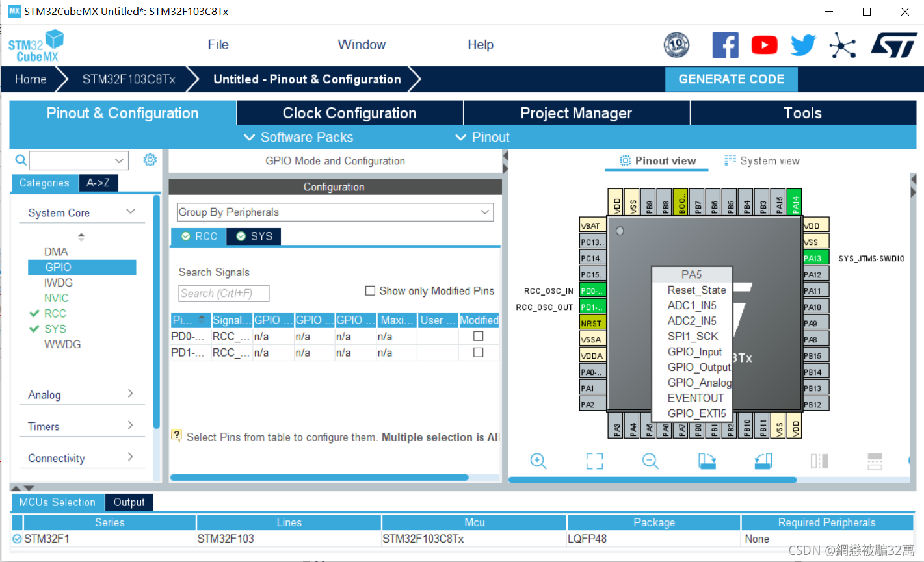Expand the Software Packs menu

pyautogui.click(x=298, y=137)
